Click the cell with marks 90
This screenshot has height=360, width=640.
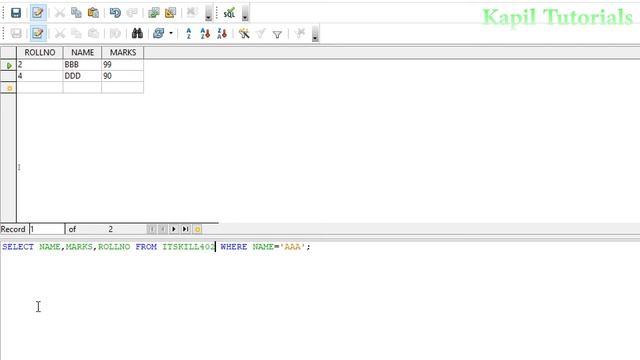click(x=123, y=76)
